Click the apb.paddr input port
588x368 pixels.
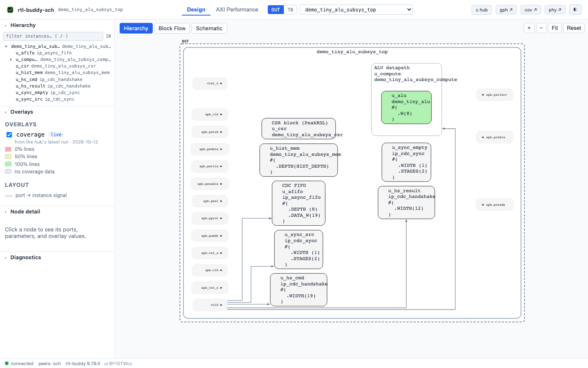(x=210, y=236)
